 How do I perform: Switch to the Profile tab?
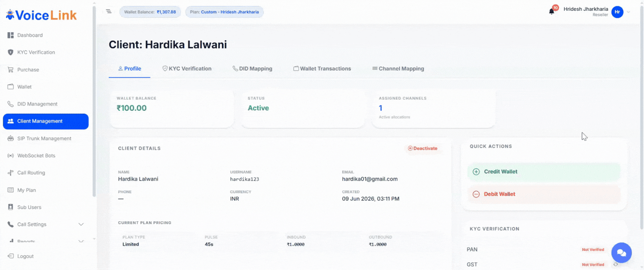(x=130, y=69)
